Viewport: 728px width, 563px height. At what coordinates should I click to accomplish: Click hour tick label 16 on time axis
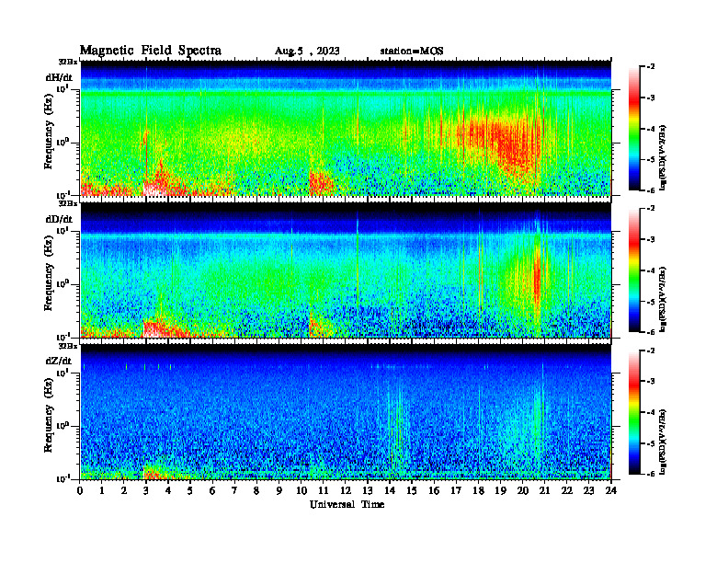click(x=434, y=490)
